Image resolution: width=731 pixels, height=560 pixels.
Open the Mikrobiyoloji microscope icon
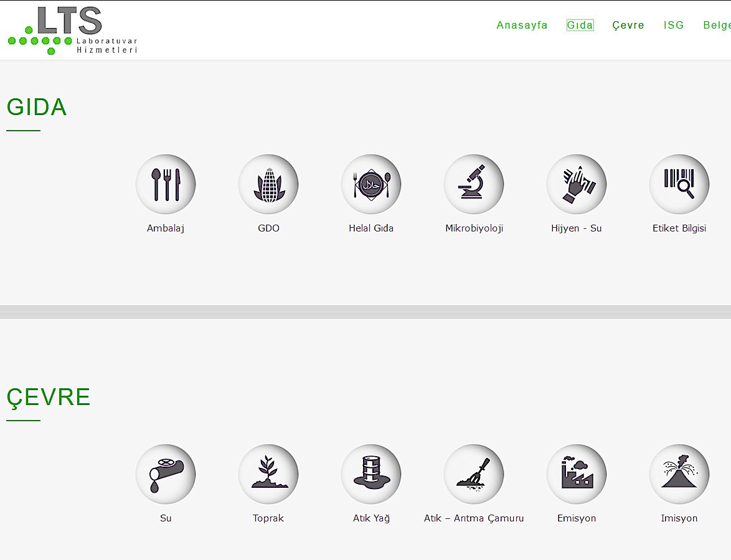coord(474,184)
